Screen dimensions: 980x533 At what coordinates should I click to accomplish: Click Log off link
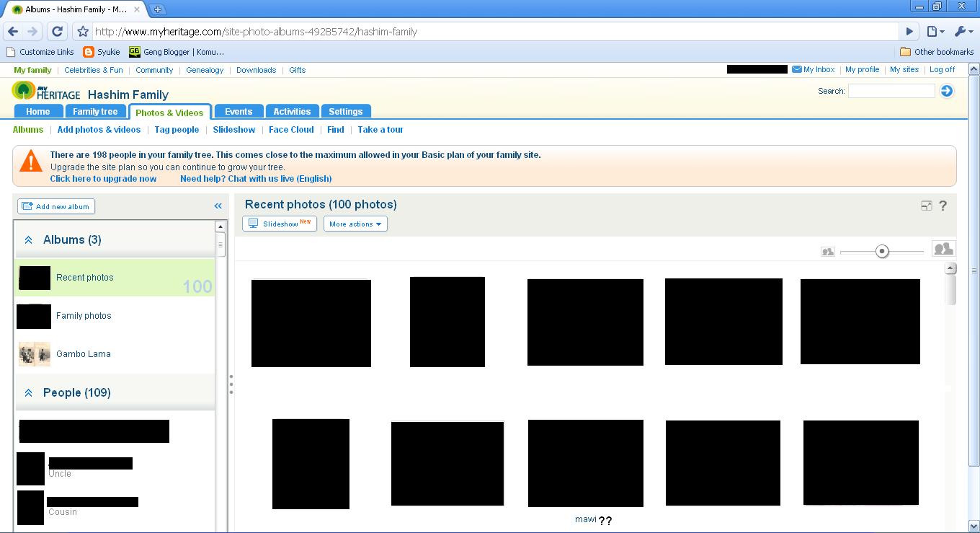[942, 70]
